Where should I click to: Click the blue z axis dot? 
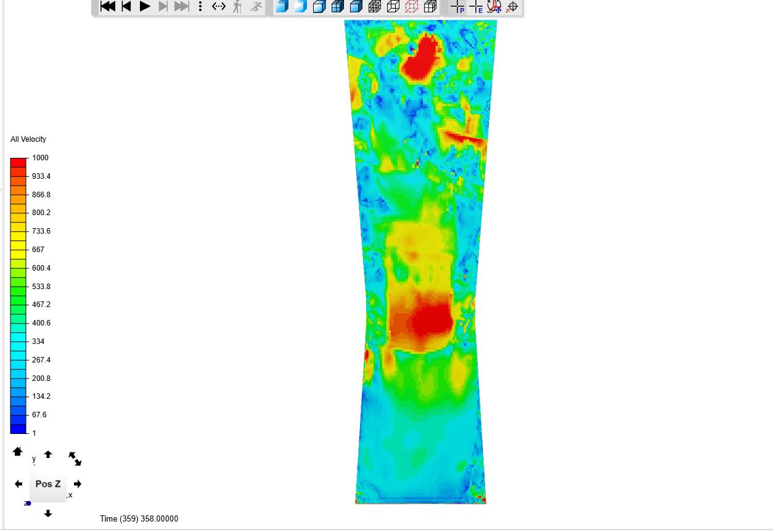[x=28, y=504]
